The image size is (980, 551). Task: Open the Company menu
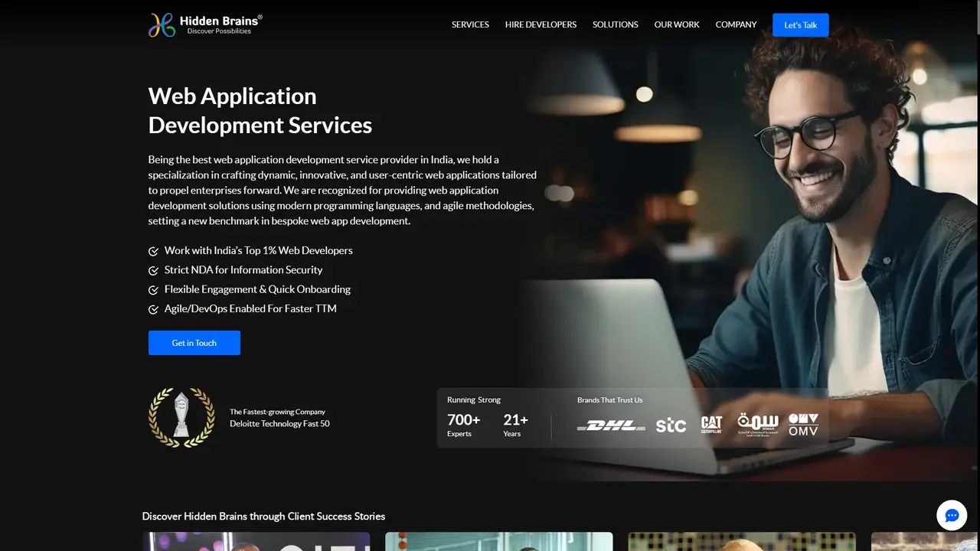(736, 24)
